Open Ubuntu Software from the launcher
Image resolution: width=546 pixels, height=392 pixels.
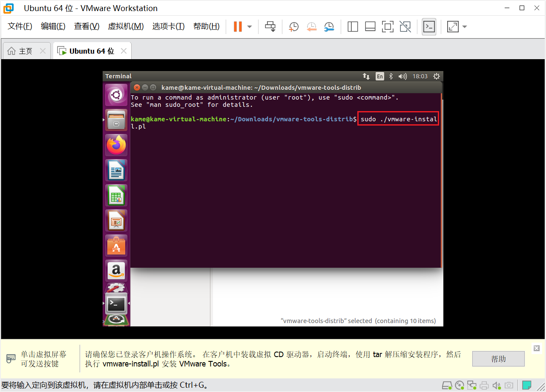tap(116, 246)
